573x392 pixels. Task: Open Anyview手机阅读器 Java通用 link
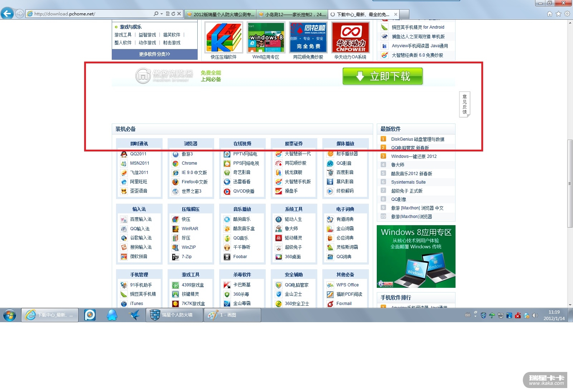(x=420, y=46)
